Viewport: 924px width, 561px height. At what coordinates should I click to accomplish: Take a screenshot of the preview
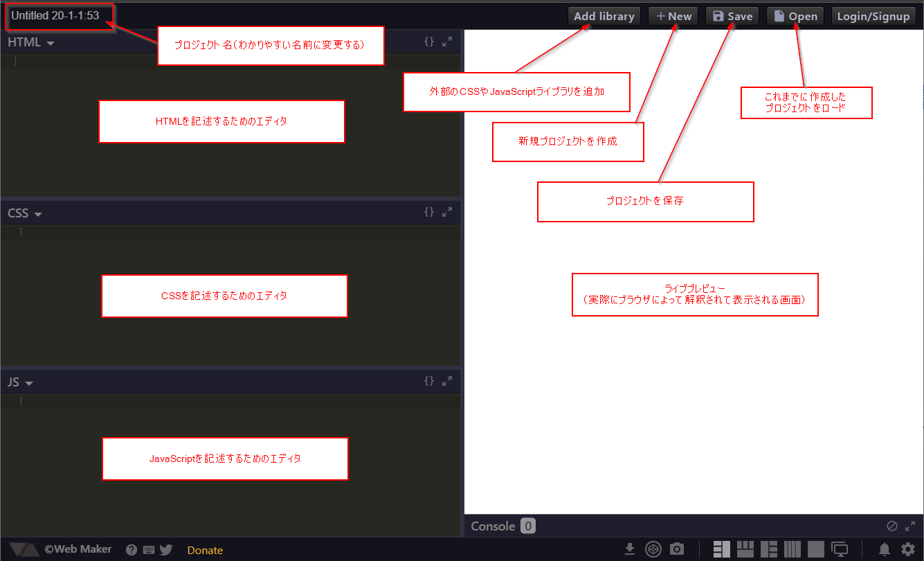click(678, 549)
